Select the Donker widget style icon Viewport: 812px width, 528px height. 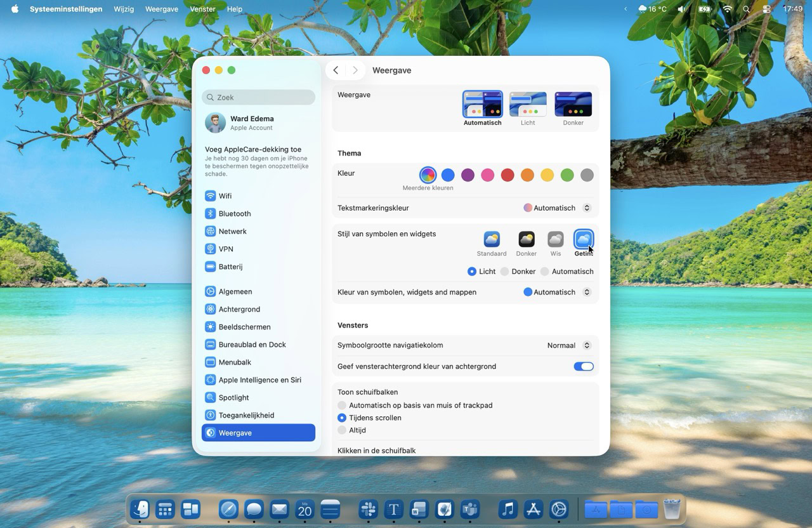[526, 239]
